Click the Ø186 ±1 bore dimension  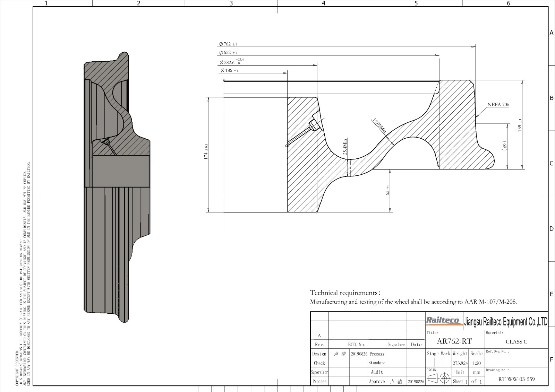229,70
